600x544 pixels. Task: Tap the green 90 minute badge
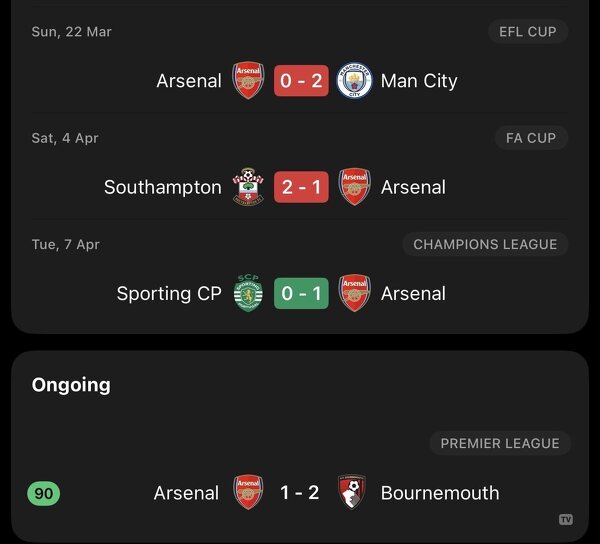click(44, 493)
